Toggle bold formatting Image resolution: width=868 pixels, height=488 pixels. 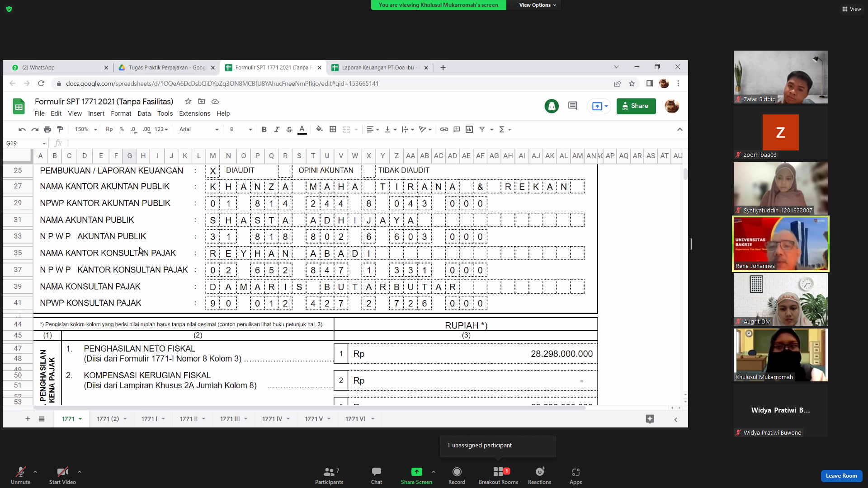click(264, 130)
